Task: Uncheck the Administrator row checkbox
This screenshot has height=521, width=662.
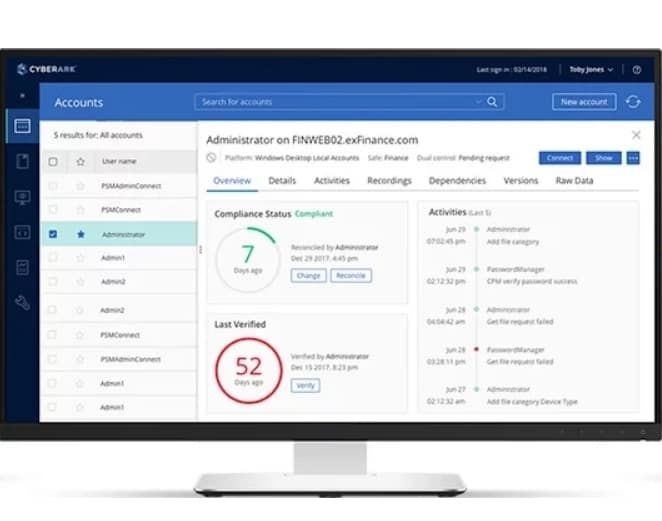Action: (53, 234)
